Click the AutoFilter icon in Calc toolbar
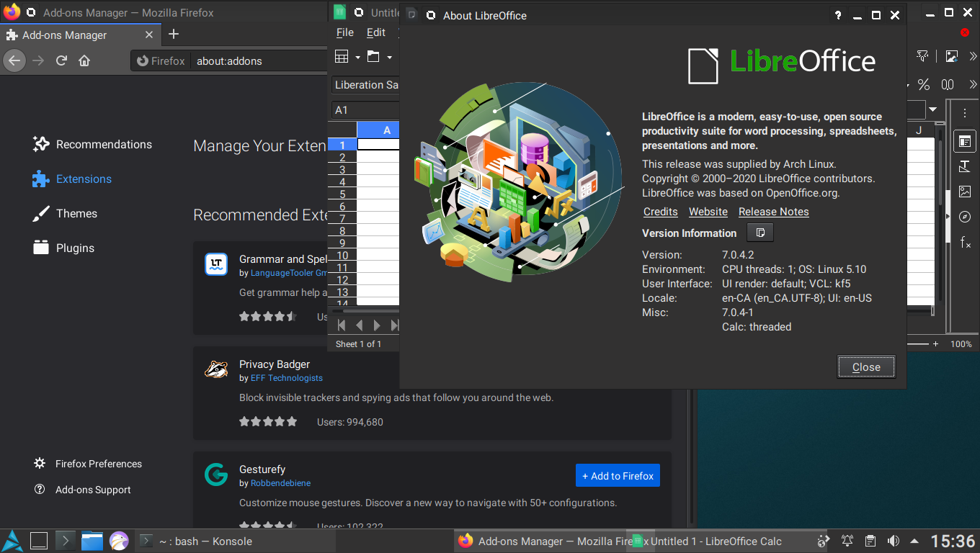Image resolution: width=980 pixels, height=553 pixels. (922, 56)
